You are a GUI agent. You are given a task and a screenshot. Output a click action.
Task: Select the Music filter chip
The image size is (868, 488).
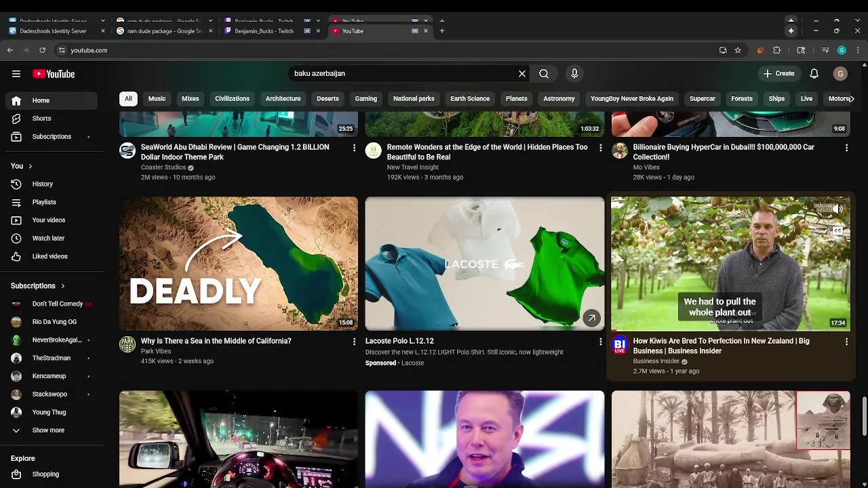(157, 99)
